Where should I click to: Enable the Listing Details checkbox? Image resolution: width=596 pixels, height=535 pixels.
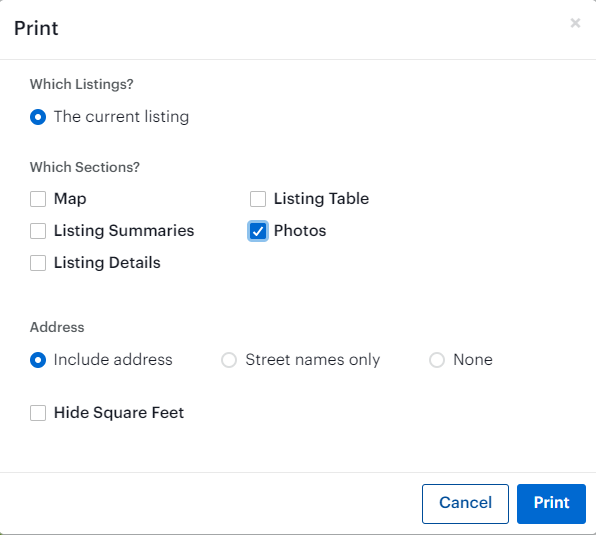[38, 263]
